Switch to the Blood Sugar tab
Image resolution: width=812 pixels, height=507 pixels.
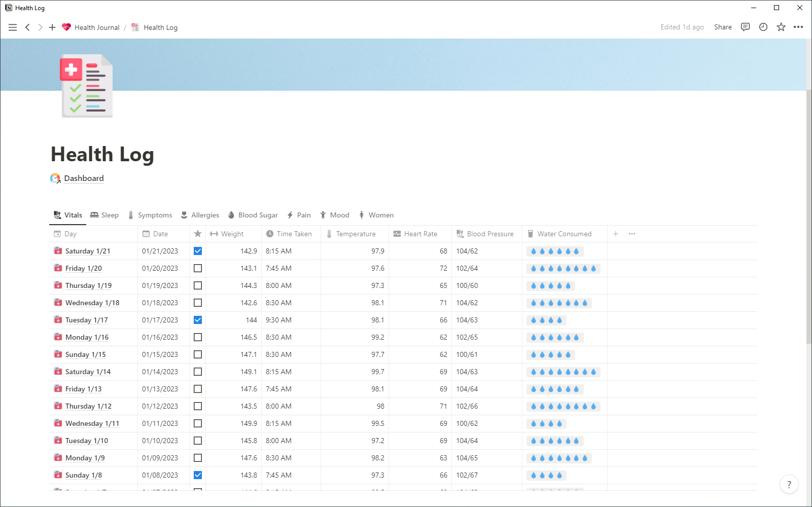point(253,215)
